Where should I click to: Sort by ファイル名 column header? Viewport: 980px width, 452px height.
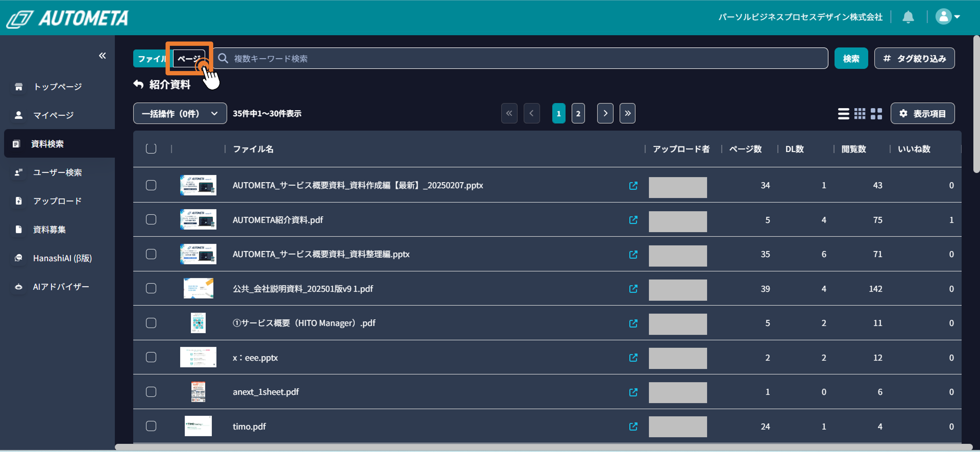(x=253, y=149)
